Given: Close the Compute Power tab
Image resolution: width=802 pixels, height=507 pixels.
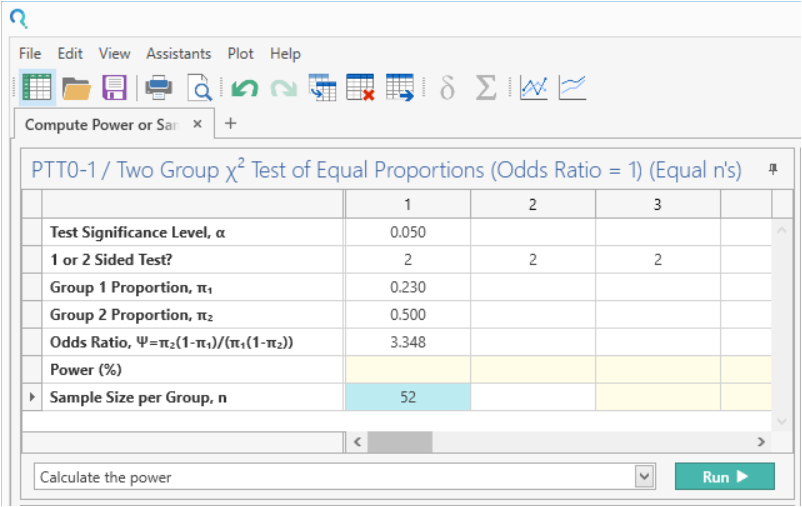Looking at the screenshot, I should click(197, 124).
